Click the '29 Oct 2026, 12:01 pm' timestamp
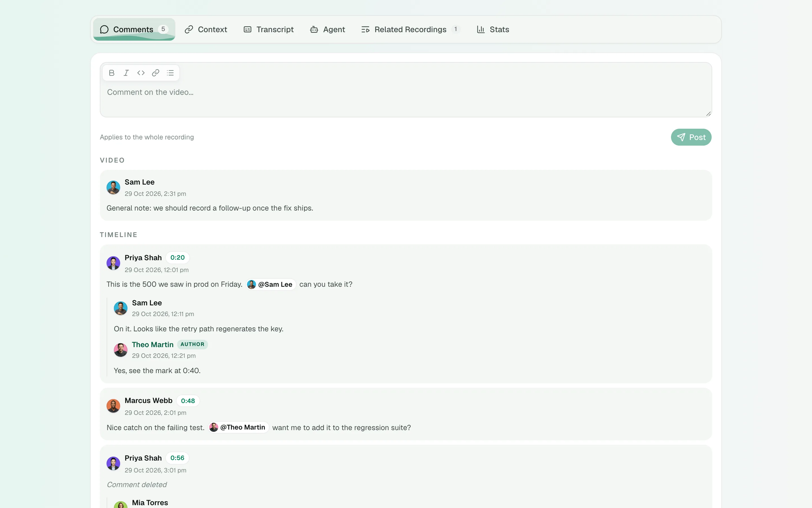Viewport: 812px width, 508px height. [157, 270]
